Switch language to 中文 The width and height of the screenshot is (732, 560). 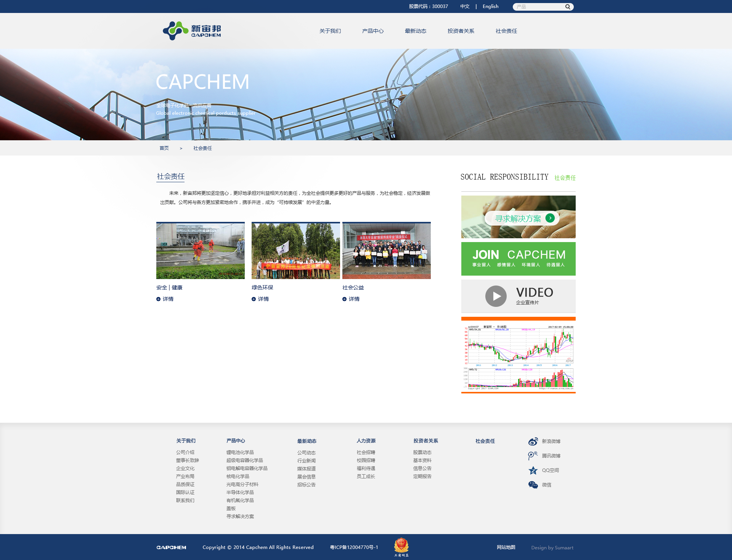pos(465,6)
